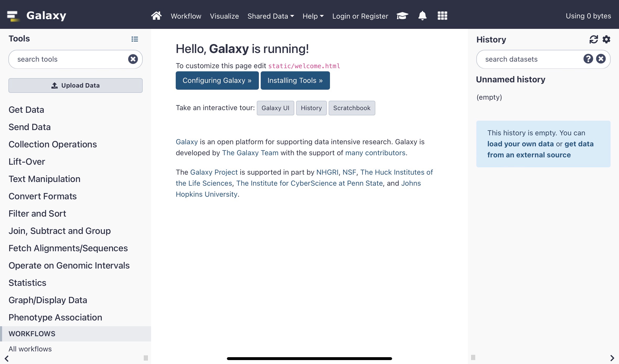This screenshot has height=364, width=619.
Task: Click the Unnamed history title
Action: [x=511, y=79]
